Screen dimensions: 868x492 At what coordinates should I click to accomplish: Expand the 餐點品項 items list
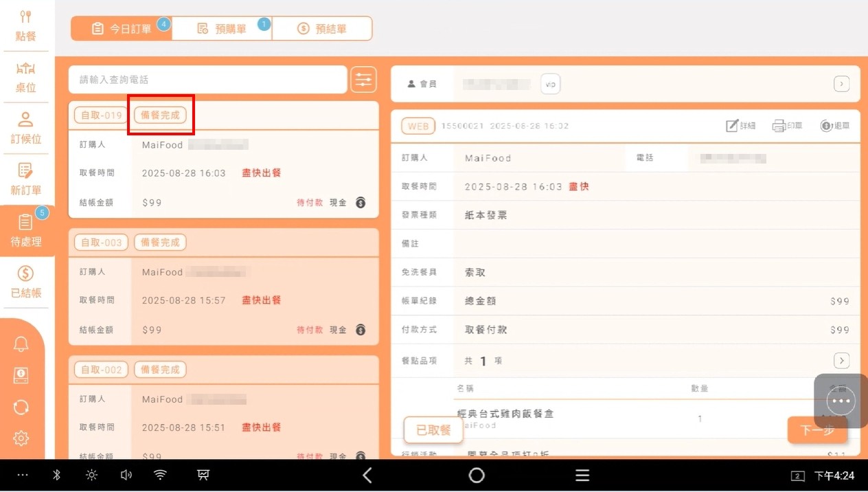click(x=841, y=360)
